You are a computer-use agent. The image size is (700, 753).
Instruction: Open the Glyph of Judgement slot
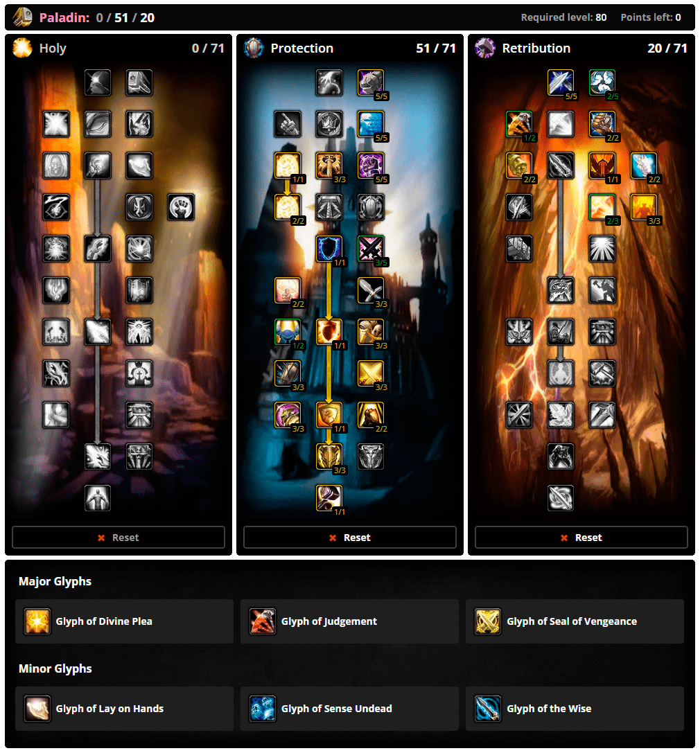tap(350, 621)
